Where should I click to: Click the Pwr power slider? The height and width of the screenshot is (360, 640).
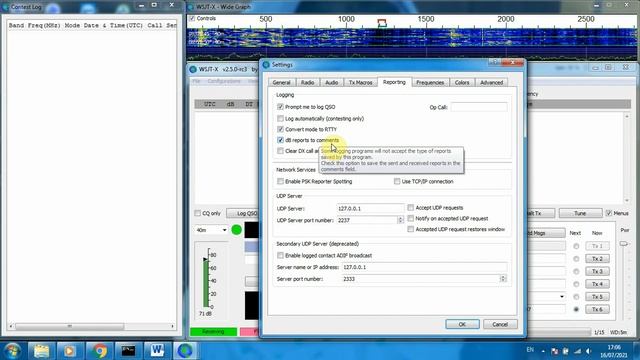tap(623, 244)
